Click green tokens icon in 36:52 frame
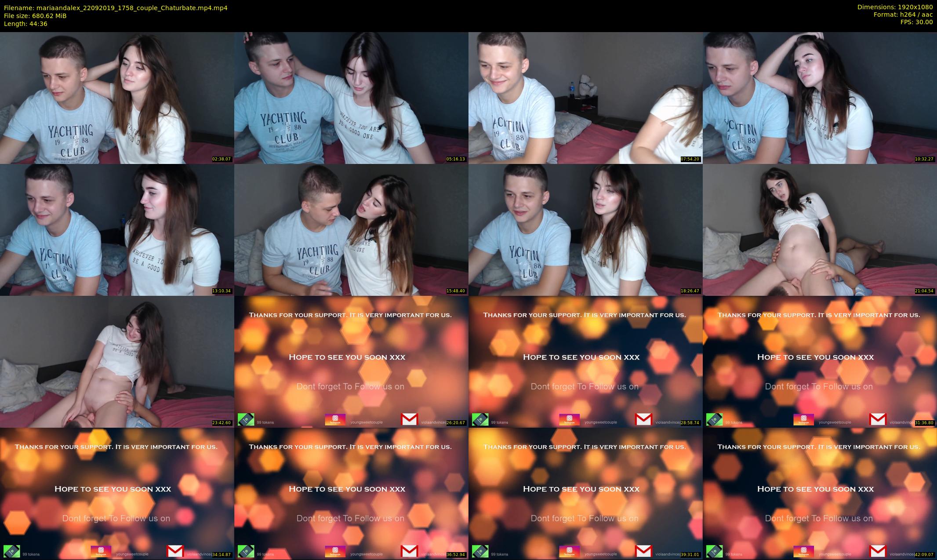 point(246,551)
